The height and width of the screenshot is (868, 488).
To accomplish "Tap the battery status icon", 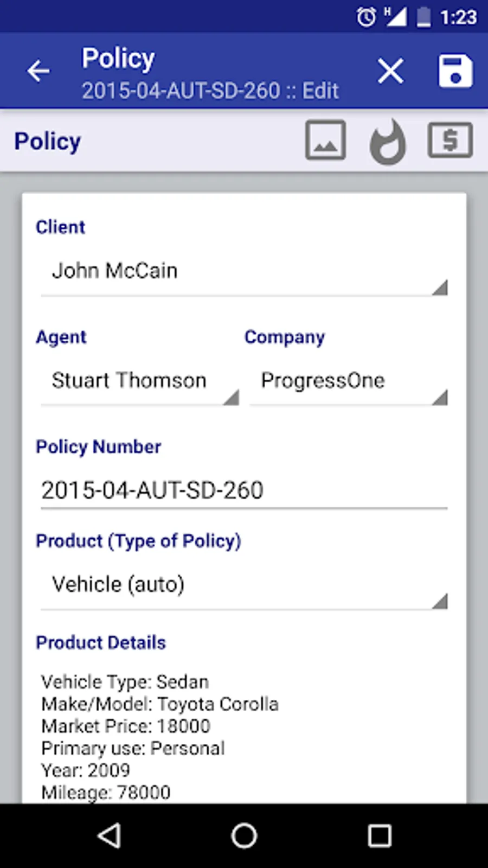I will click(x=423, y=17).
